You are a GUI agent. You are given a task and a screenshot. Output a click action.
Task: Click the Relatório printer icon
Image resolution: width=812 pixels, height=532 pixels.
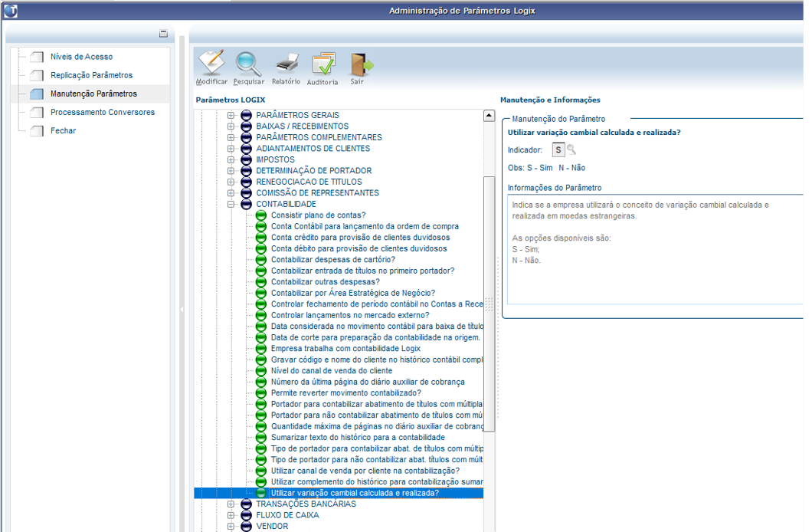tap(286, 63)
